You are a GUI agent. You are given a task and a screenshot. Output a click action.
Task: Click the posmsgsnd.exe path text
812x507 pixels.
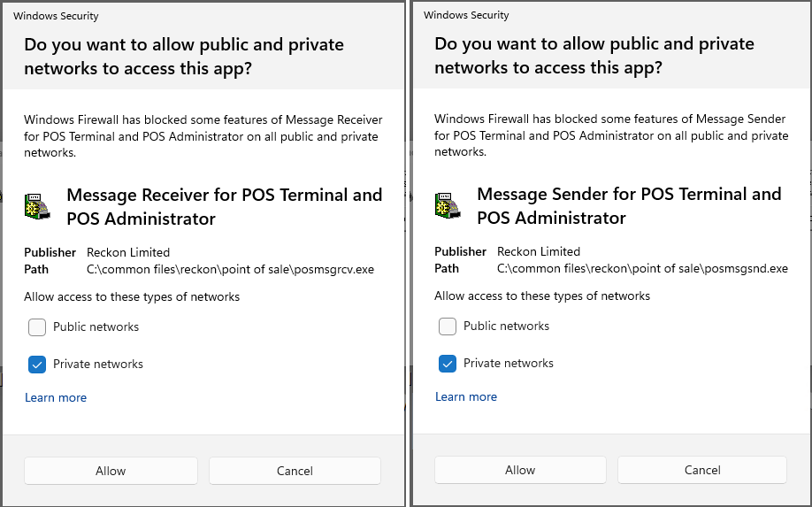coord(642,268)
